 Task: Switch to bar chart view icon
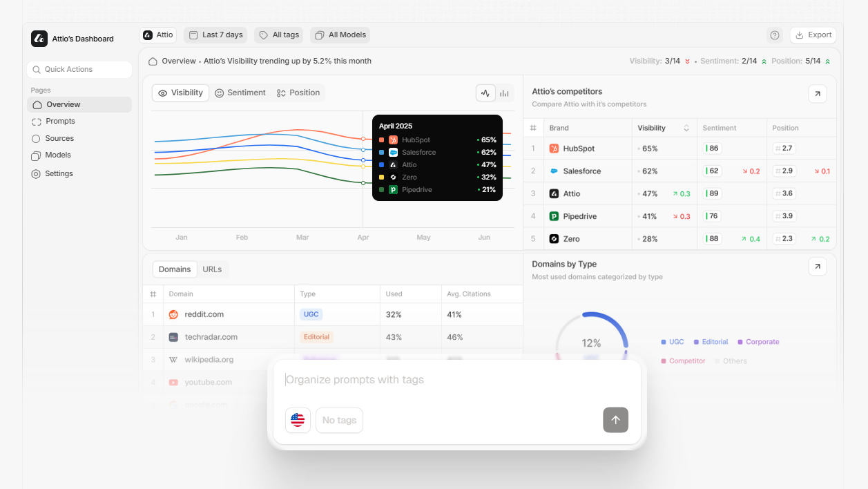point(505,93)
